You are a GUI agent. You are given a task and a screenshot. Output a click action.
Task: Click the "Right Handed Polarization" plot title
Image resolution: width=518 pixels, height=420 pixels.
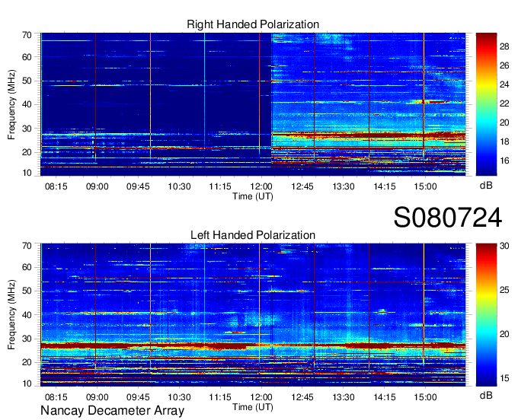[x=253, y=24]
